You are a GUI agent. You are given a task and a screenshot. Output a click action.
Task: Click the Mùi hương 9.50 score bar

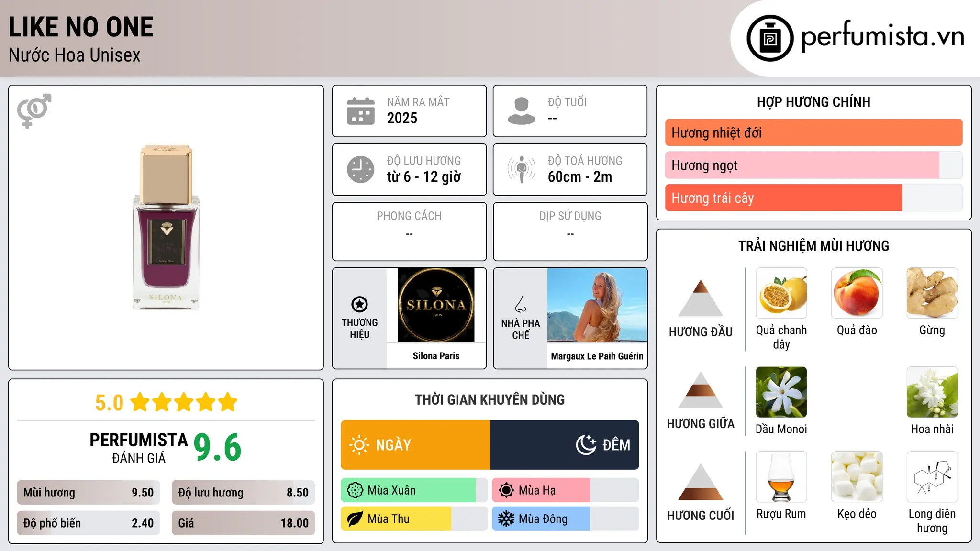point(89,493)
